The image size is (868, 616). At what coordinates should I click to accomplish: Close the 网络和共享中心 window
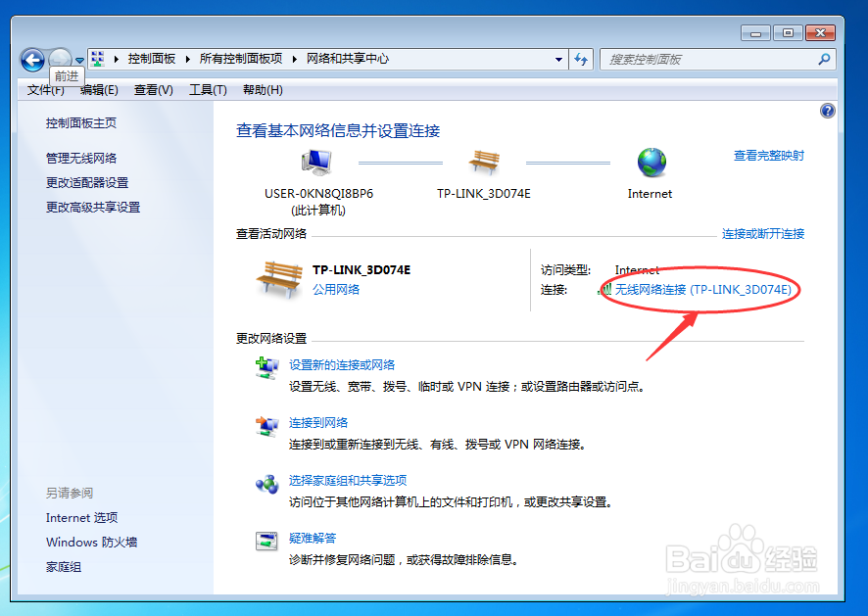pos(820,33)
